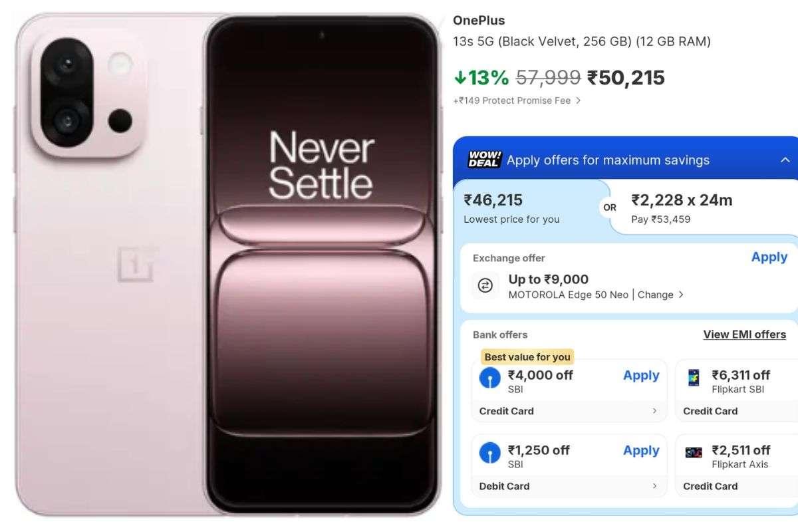Viewport: 798px width, 532px height.
Task: Click the SBI logo on credit card offer
Action: pos(490,378)
